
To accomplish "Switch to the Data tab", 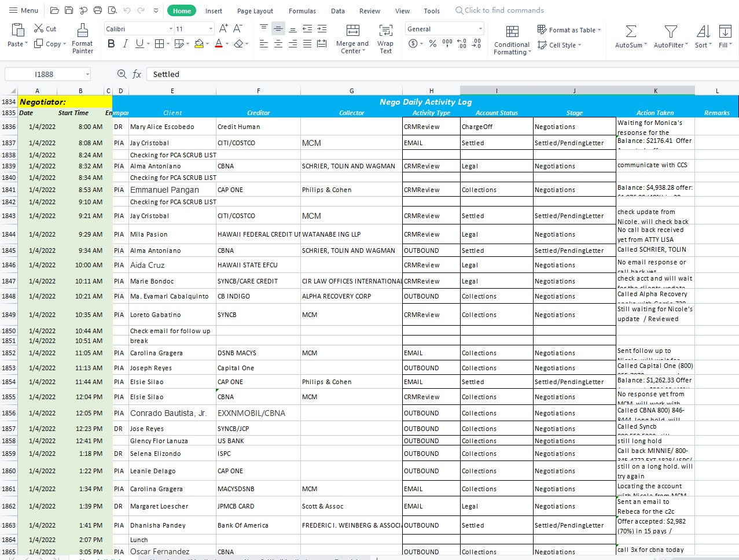I will click(338, 11).
